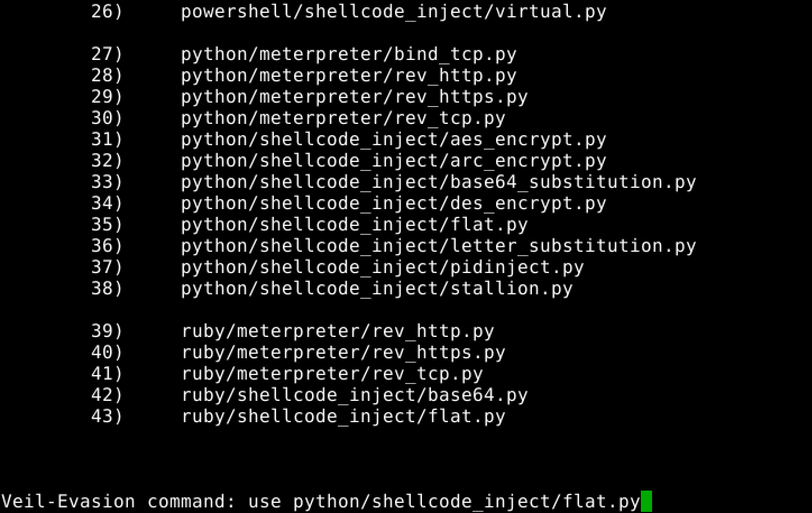This screenshot has height=513, width=812.
Task: Click the python aes_encrypt.py payload line
Action: (393, 140)
